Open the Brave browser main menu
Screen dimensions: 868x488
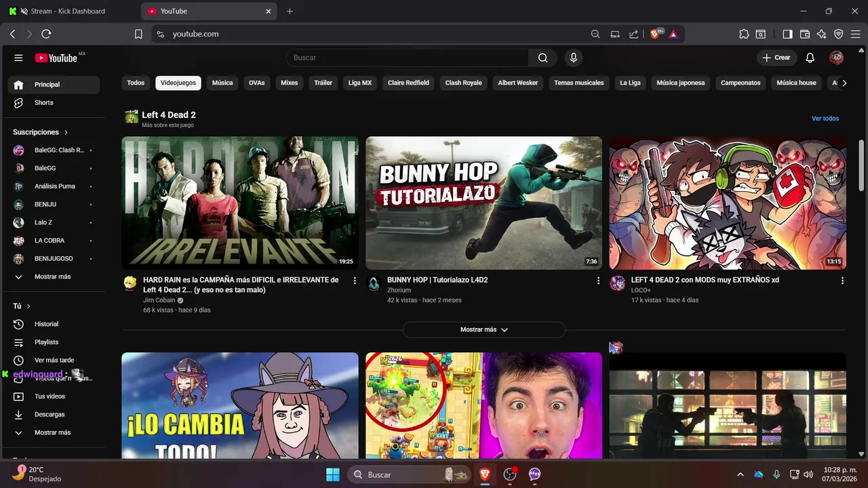[856, 34]
